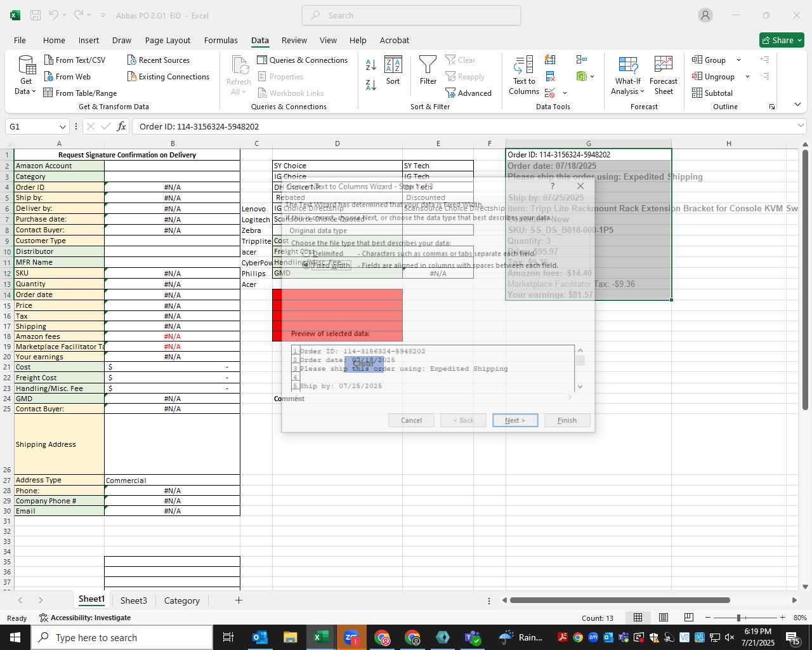Viewport: 812px width, 650px height.
Task: Click Cancel in the wizard dialog
Action: coord(411,420)
